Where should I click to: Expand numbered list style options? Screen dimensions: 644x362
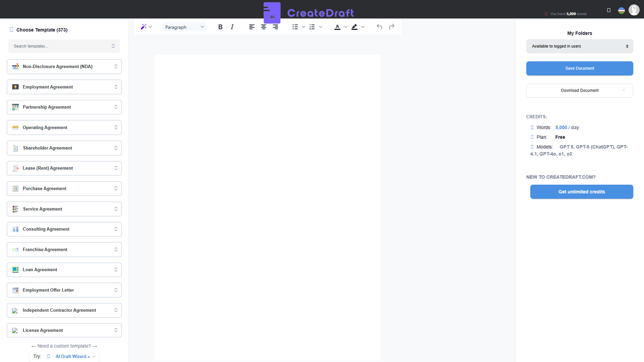(x=321, y=27)
